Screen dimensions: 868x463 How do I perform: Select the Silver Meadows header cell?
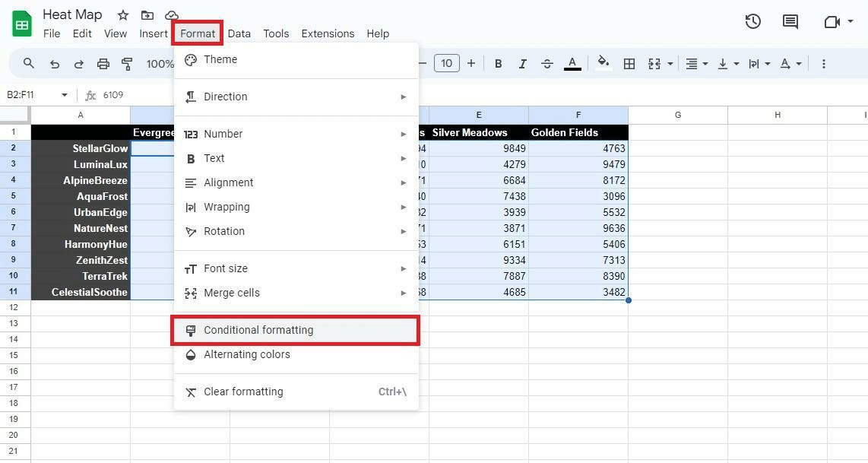click(x=479, y=132)
